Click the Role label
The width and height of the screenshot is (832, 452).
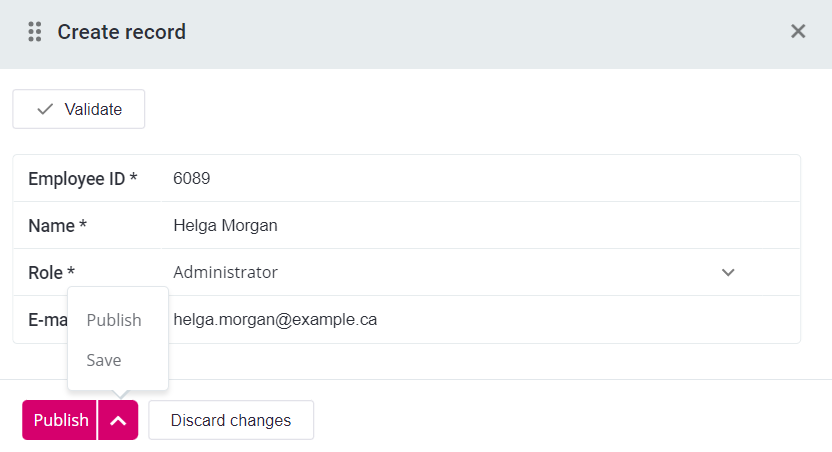pos(51,272)
